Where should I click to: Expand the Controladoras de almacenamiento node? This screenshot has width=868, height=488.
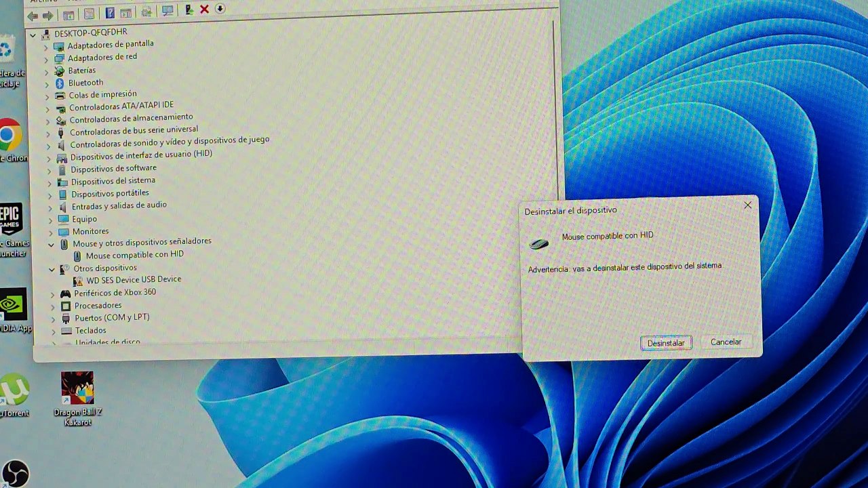tap(47, 121)
